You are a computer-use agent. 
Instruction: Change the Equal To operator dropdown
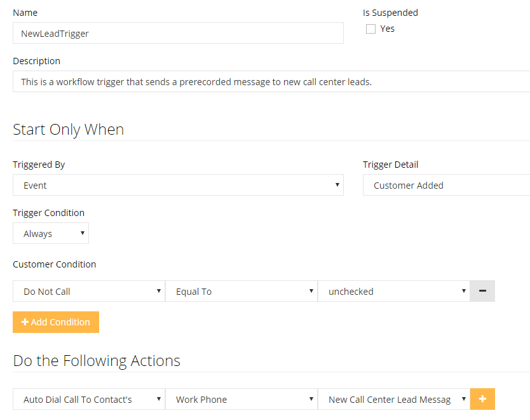click(x=241, y=291)
